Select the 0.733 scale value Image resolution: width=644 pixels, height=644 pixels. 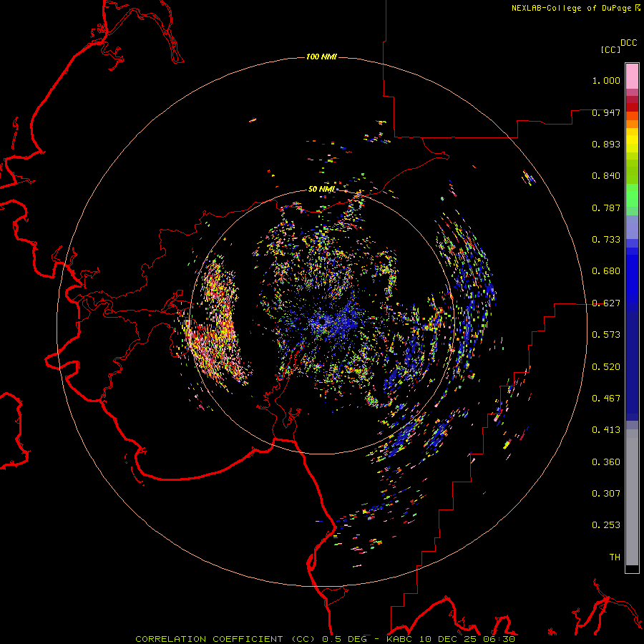pyautogui.click(x=606, y=240)
